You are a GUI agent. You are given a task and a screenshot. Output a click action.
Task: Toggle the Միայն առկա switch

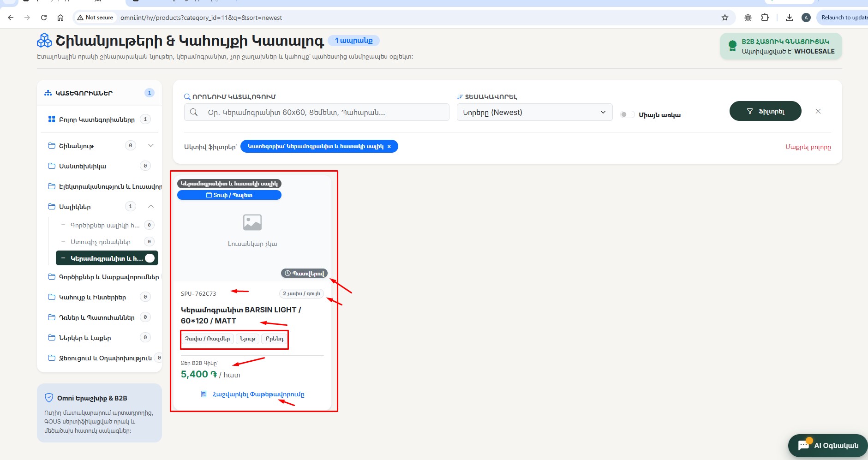627,114
